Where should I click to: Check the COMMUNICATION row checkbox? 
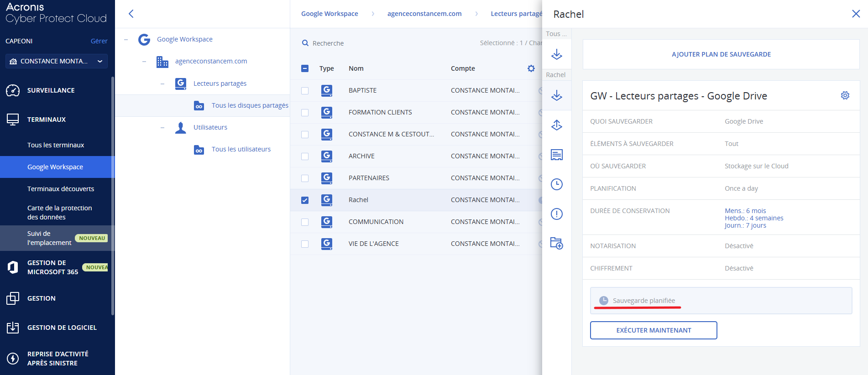(x=305, y=222)
